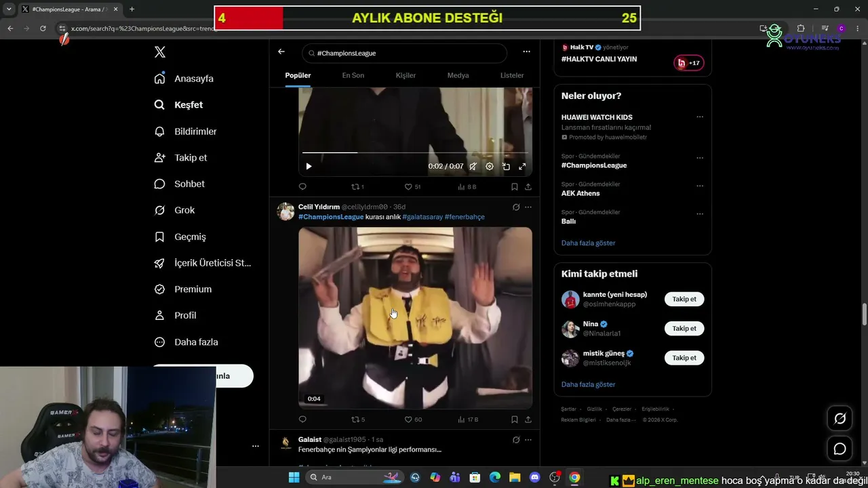Click the X logo in the sidebar
Viewport: 868px width, 488px height.
[160, 52]
